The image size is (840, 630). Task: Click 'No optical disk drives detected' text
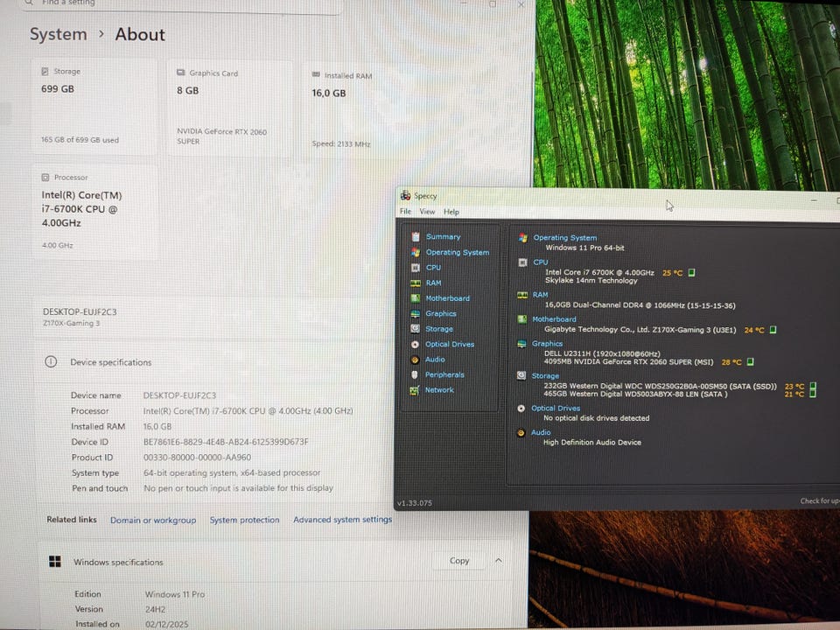pos(596,418)
